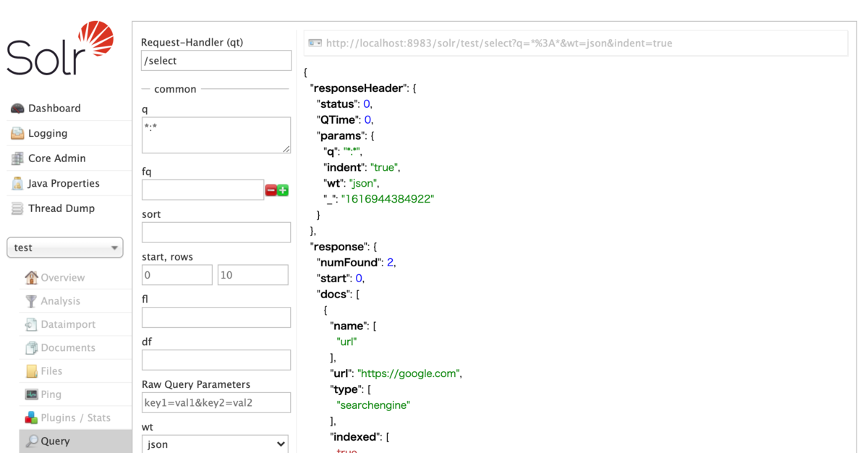Click the Dashboard gauge icon
The height and width of the screenshot is (453, 868).
tap(17, 109)
